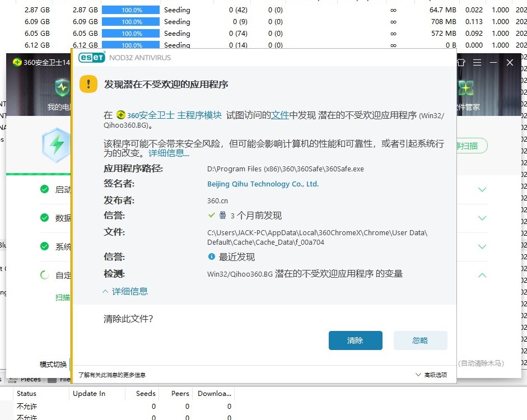527x420 pixels.
Task: Click the path D:\Program Files (x86)\360\360Safe\360Safe.exe
Action: click(286, 169)
